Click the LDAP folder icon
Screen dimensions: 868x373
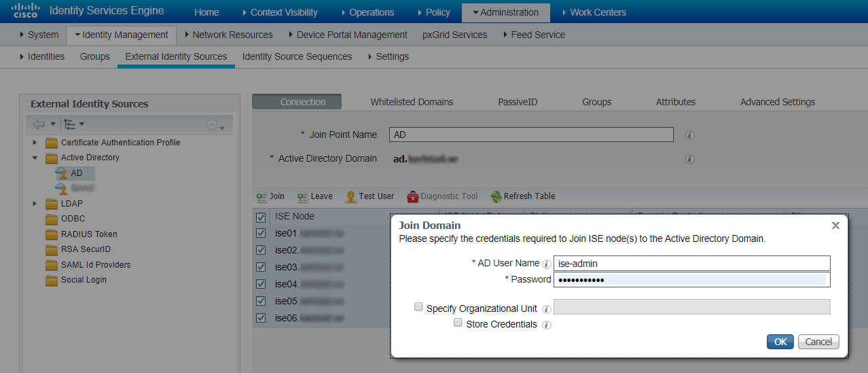(x=52, y=204)
